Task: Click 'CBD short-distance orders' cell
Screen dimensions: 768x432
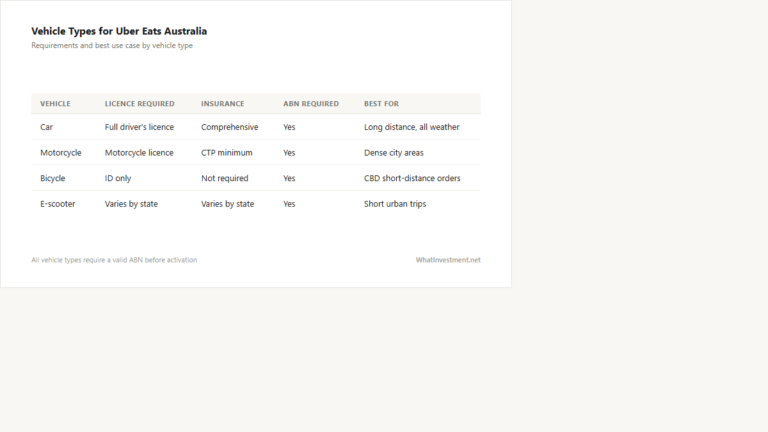Action: pyautogui.click(x=412, y=178)
